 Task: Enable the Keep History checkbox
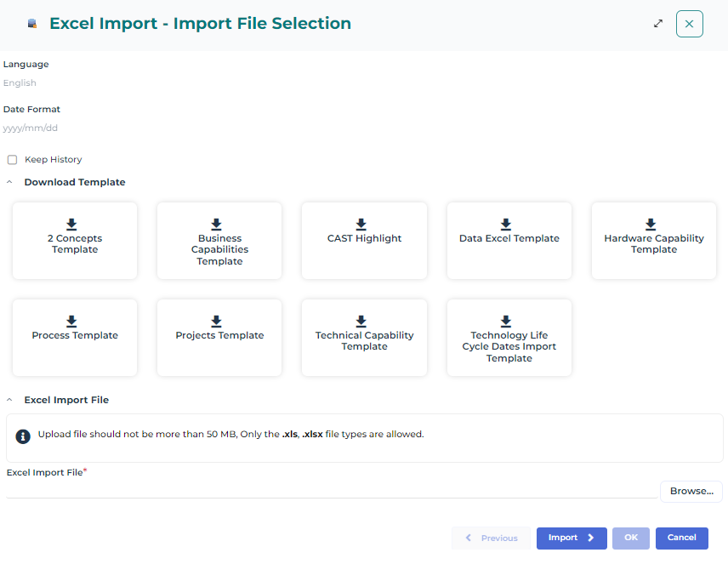pyautogui.click(x=13, y=160)
